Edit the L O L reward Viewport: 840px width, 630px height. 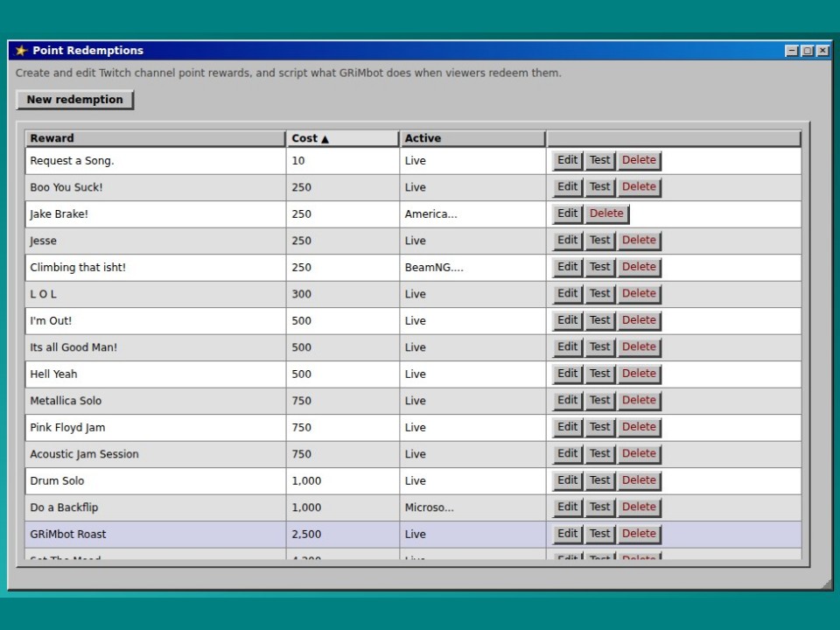point(567,294)
